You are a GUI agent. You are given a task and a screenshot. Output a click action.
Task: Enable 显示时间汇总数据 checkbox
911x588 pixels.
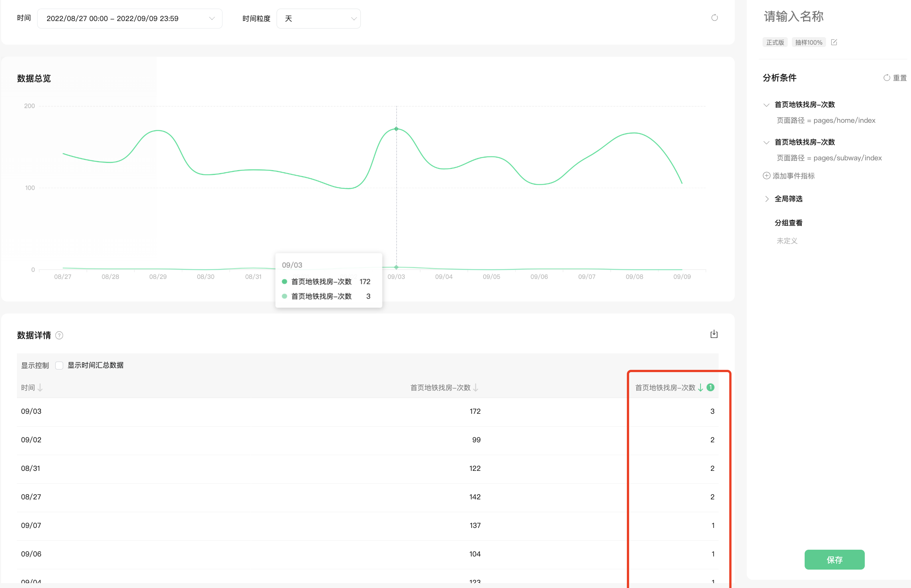point(59,365)
